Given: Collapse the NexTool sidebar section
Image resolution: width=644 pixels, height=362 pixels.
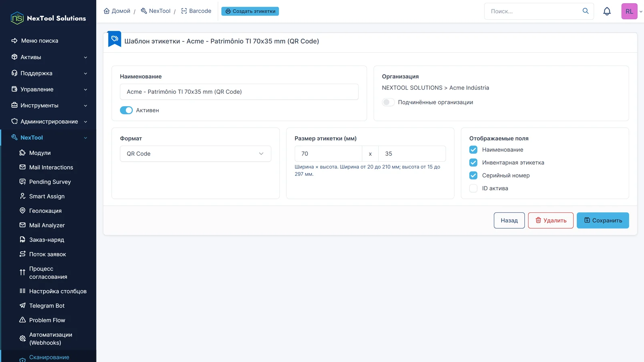Looking at the screenshot, I should click(49, 138).
